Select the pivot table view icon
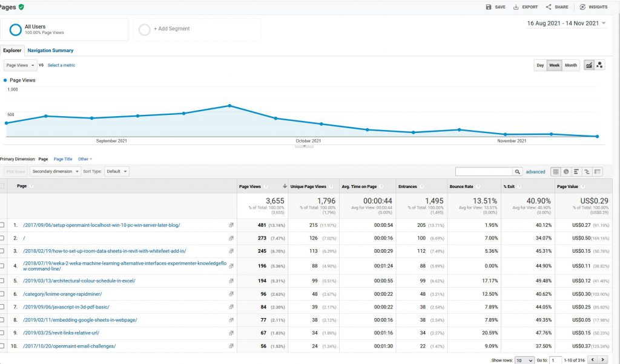Viewport: 620px width, 364px height. (x=598, y=172)
